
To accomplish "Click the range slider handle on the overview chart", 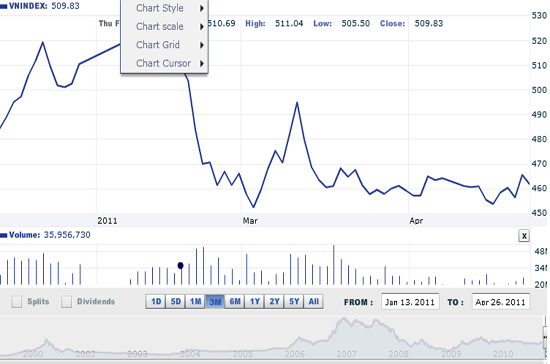I will [x=545, y=337].
